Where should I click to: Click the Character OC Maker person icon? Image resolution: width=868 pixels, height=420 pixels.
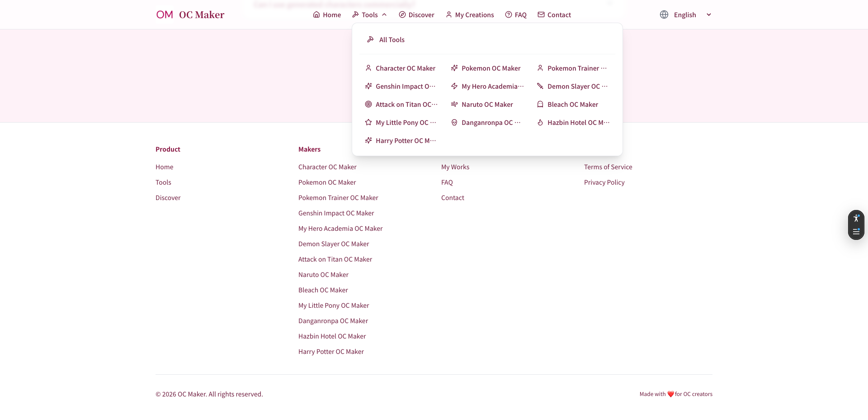point(368,68)
